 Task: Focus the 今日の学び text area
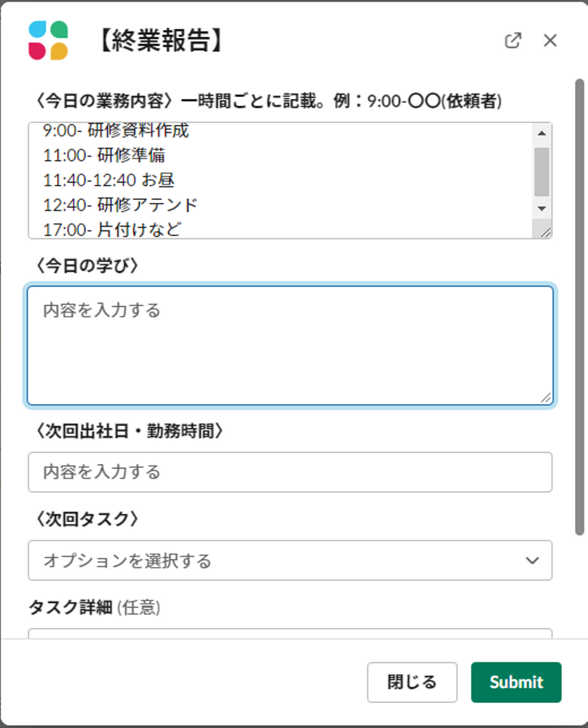coord(290,345)
